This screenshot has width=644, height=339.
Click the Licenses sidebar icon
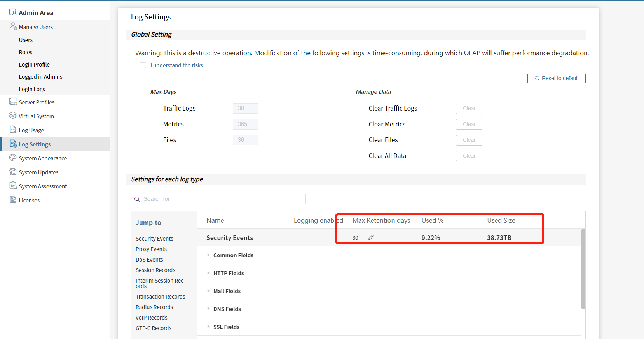[x=13, y=200]
